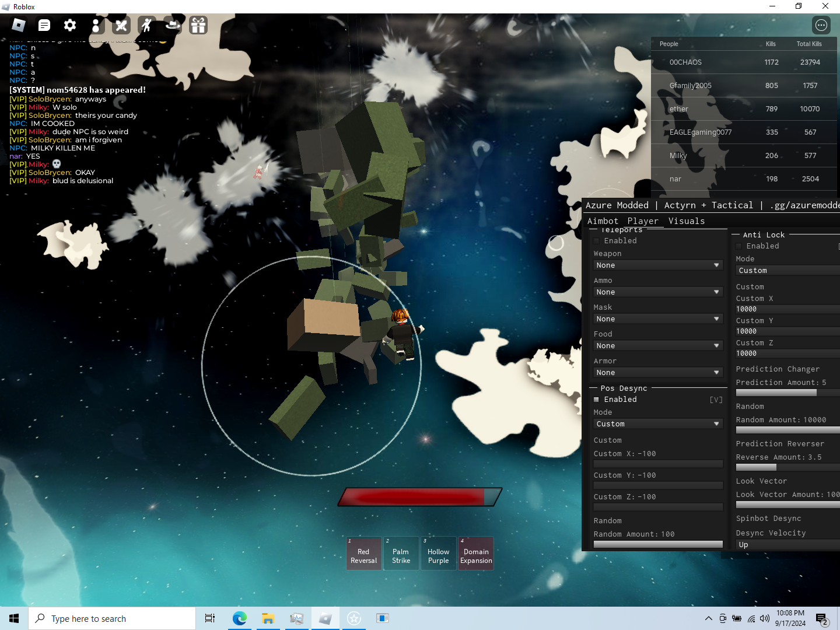
Task: Open the battery status tray icon
Action: coord(737,618)
